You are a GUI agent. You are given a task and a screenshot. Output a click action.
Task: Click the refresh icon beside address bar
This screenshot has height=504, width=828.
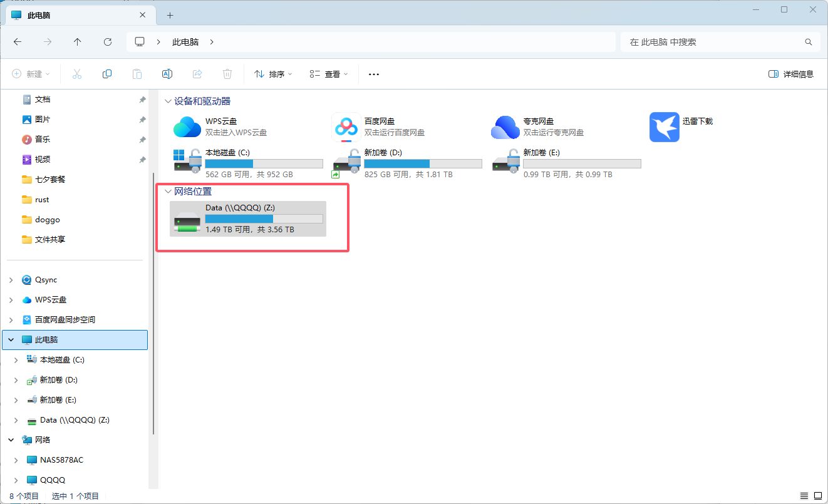click(108, 42)
